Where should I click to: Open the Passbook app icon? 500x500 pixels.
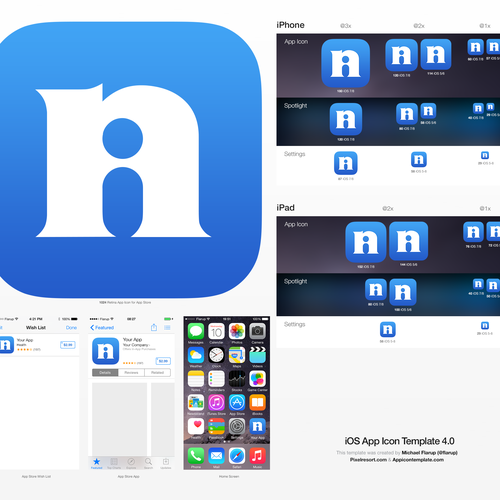pos(216,426)
